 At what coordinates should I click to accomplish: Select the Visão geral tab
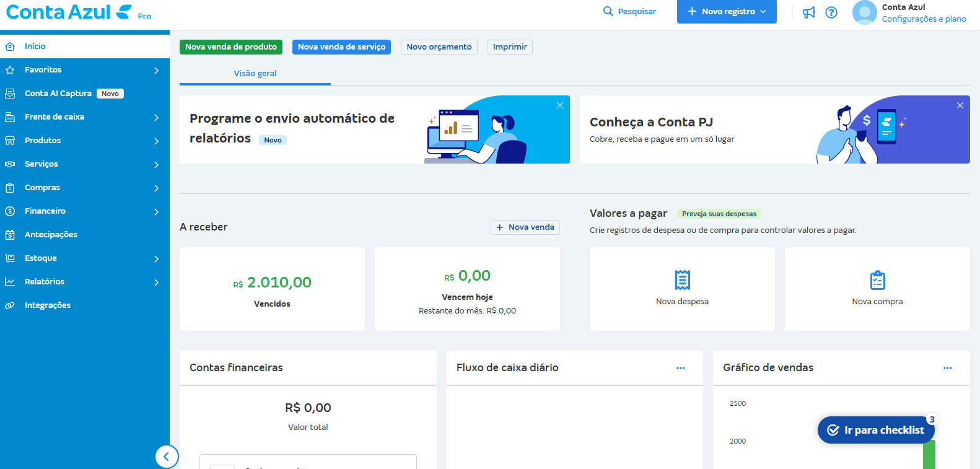tap(255, 73)
